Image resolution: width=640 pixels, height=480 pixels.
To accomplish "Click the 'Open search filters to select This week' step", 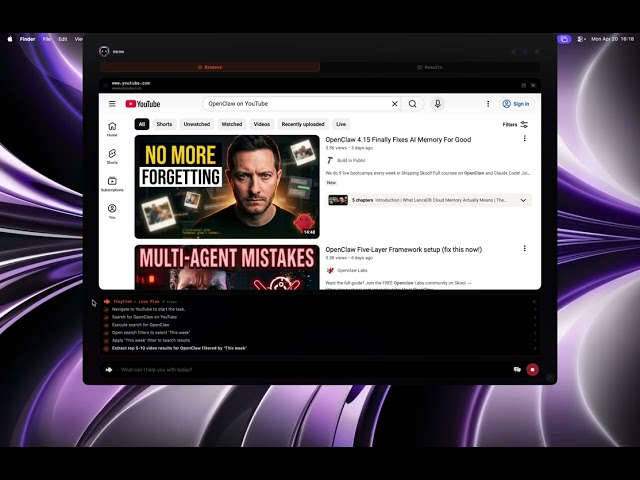I will tap(151, 333).
